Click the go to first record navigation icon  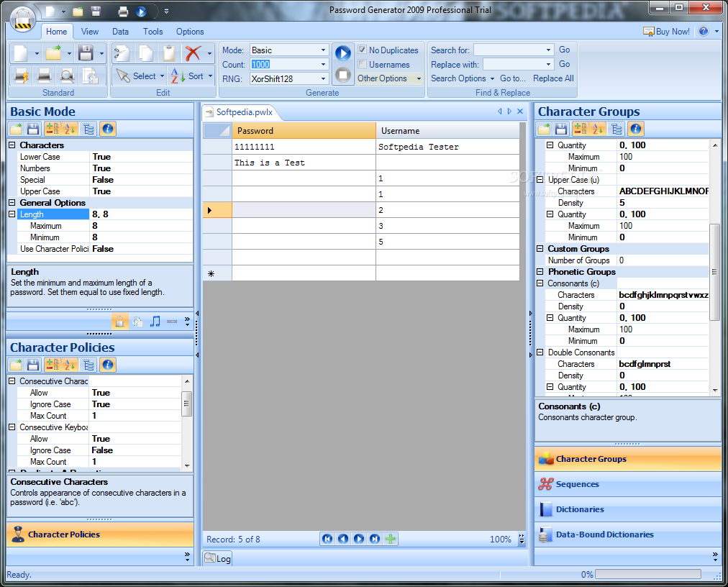click(327, 539)
